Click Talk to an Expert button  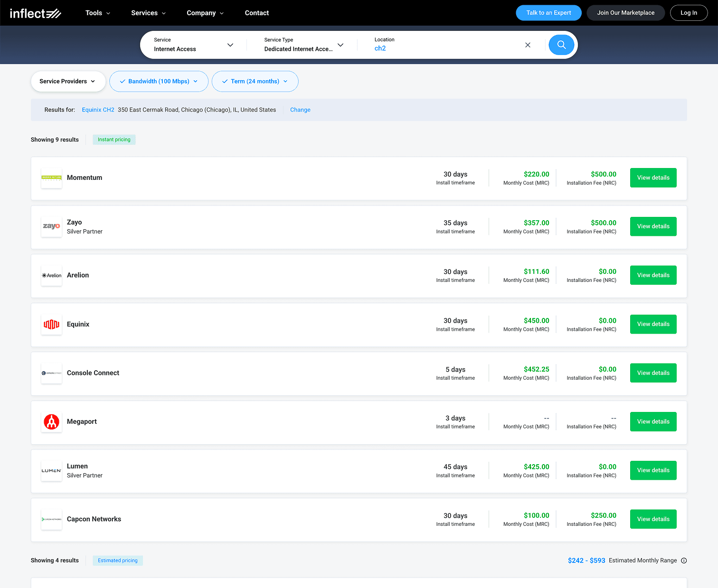[548, 13]
